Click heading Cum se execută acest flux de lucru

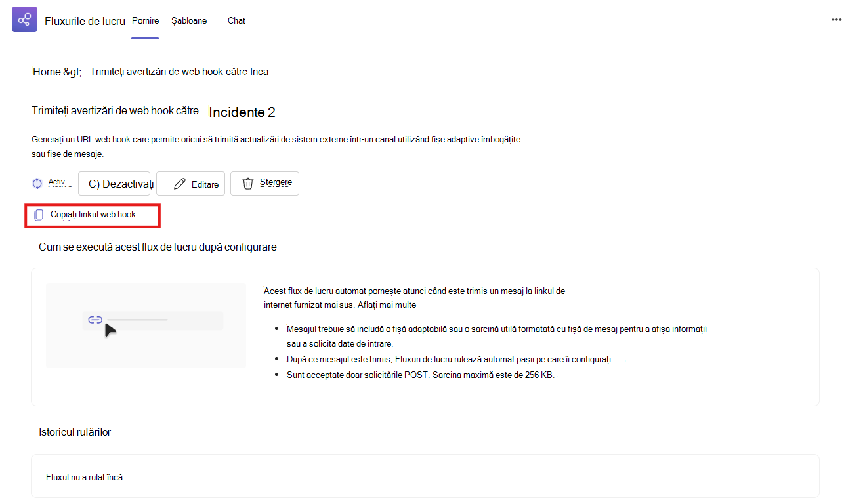pyautogui.click(x=158, y=247)
